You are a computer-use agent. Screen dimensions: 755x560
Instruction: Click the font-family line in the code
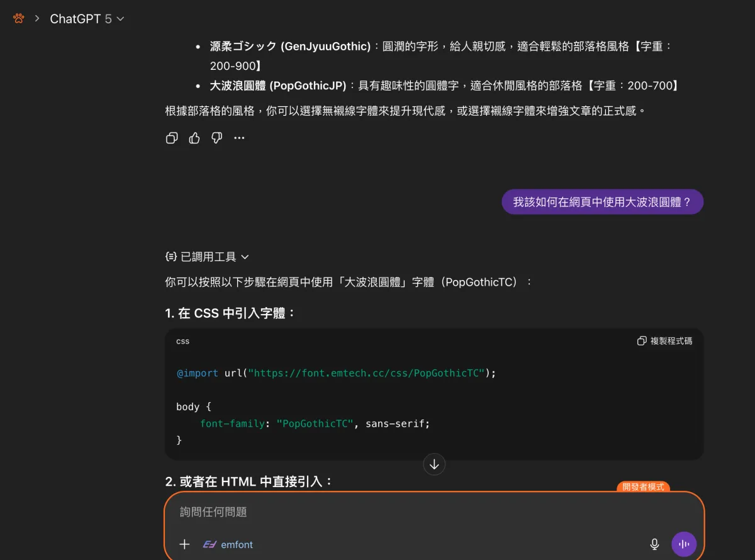315,423
